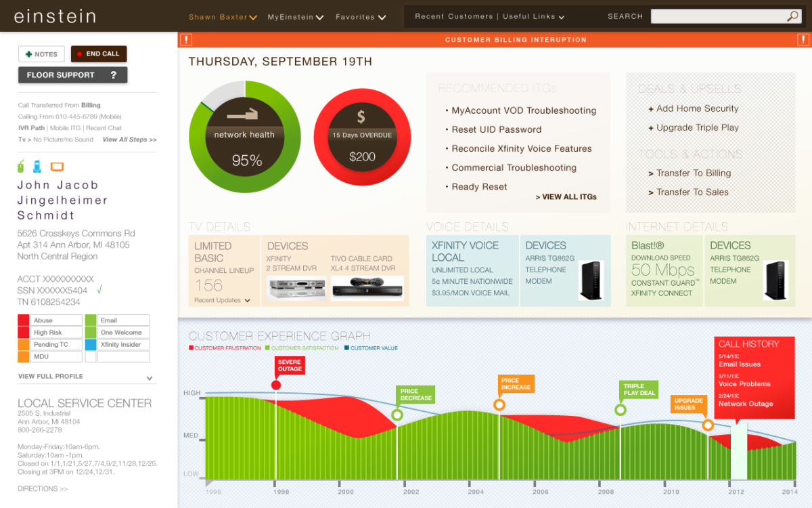Click into the Search input field

(717, 17)
